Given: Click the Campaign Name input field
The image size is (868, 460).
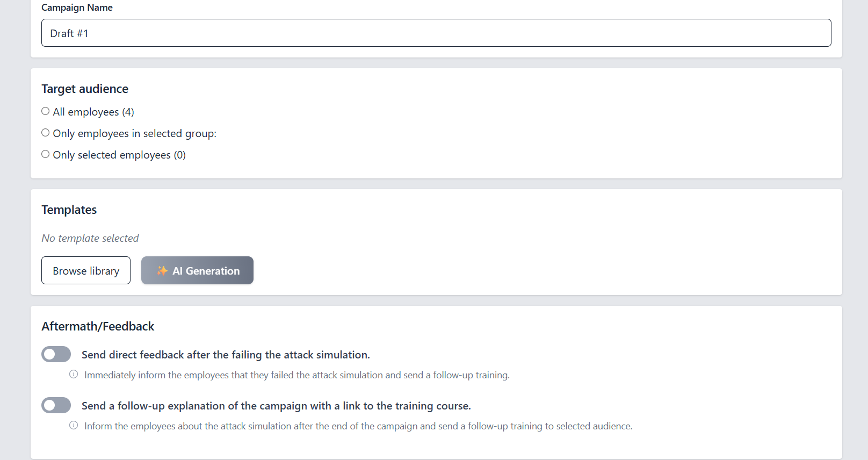Looking at the screenshot, I should tap(436, 33).
